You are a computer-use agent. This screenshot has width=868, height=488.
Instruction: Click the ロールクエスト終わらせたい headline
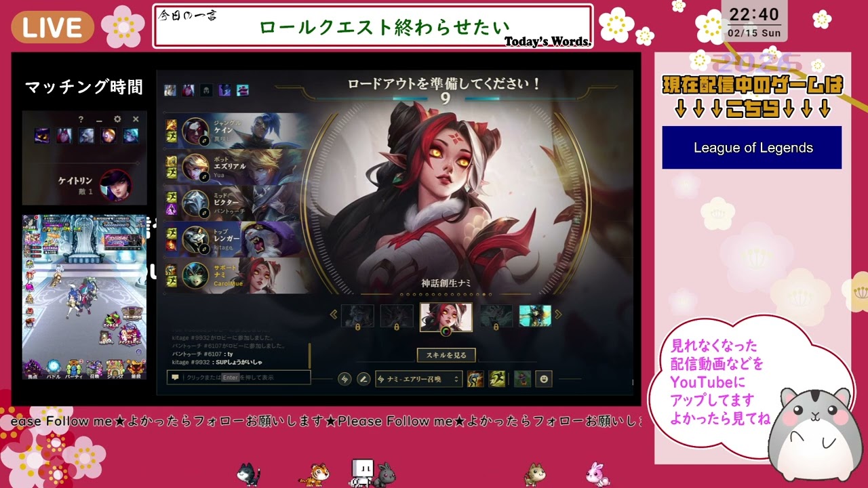[x=385, y=27]
